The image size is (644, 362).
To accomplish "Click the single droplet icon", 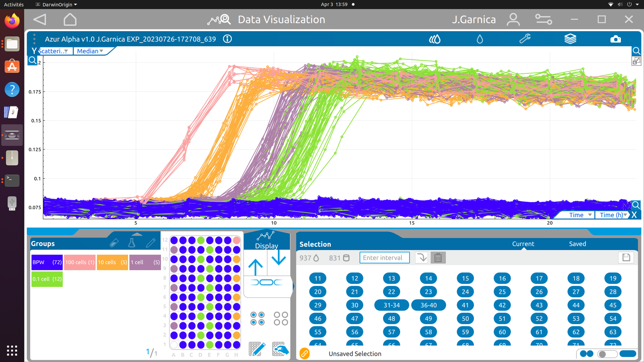I will [480, 39].
